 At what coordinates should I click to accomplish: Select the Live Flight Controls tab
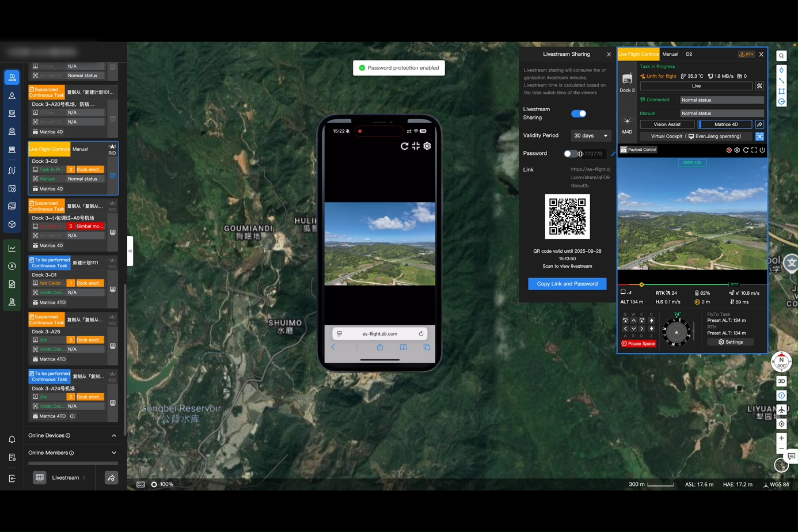pyautogui.click(x=638, y=54)
